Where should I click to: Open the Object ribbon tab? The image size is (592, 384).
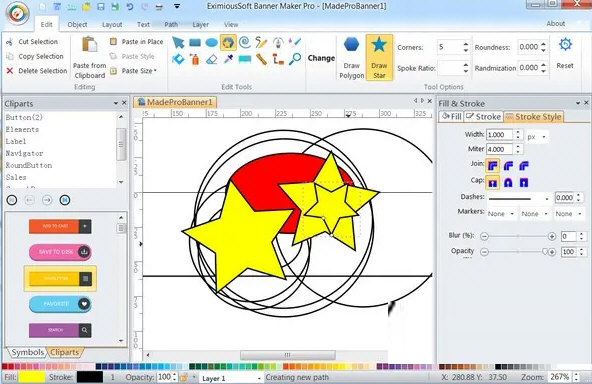(x=77, y=25)
